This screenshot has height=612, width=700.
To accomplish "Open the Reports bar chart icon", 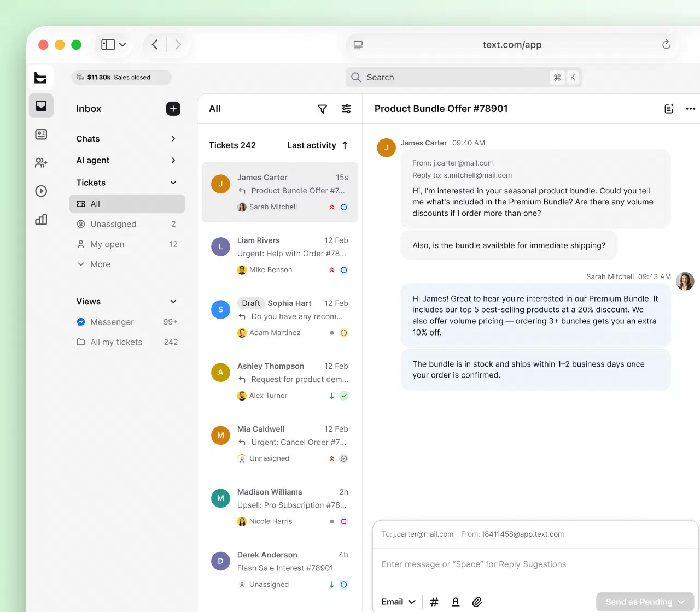I will [x=41, y=220].
